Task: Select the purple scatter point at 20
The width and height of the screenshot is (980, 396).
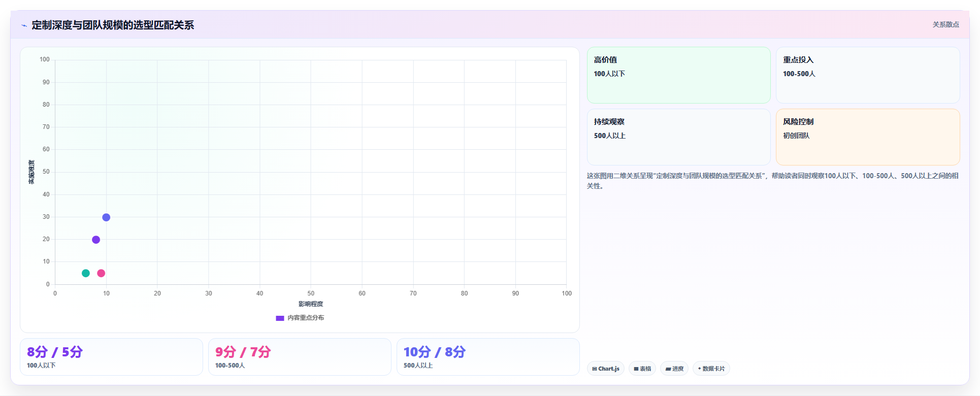Action: [96, 240]
